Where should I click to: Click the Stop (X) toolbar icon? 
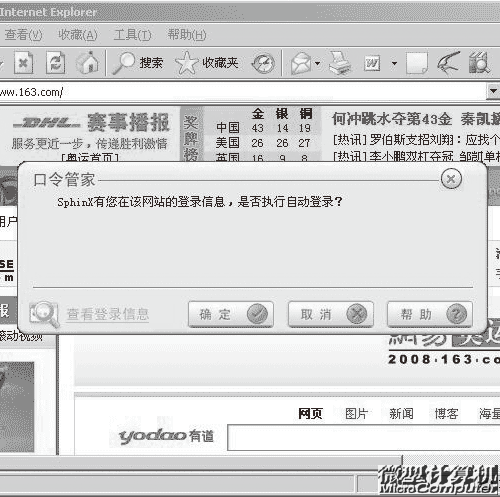24,63
